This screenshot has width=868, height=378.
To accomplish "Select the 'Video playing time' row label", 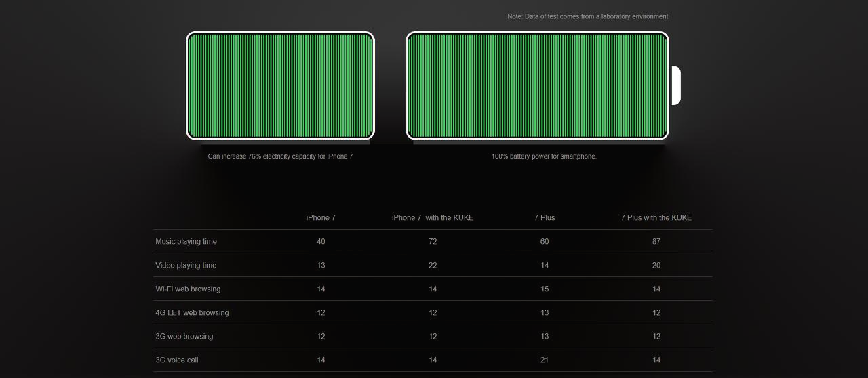I will [x=186, y=265].
